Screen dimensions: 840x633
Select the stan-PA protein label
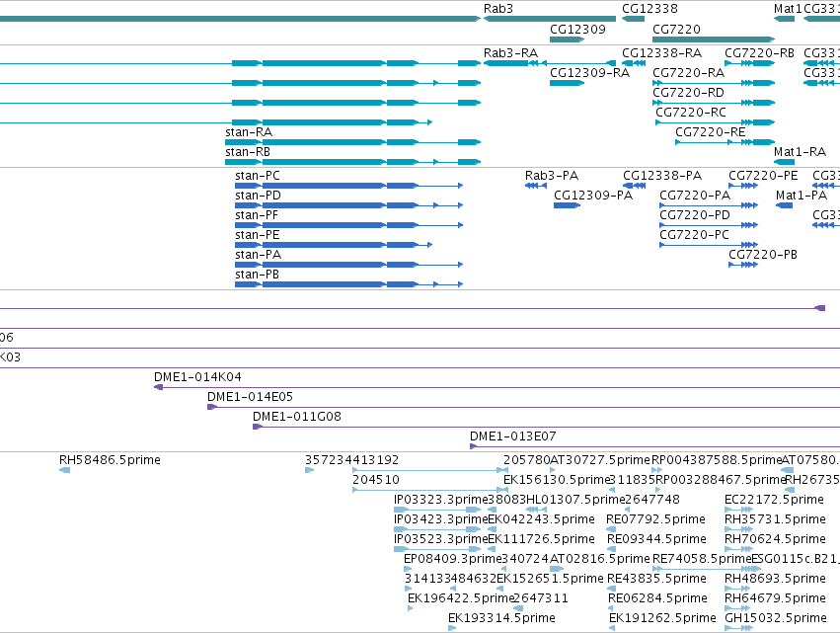259,255
